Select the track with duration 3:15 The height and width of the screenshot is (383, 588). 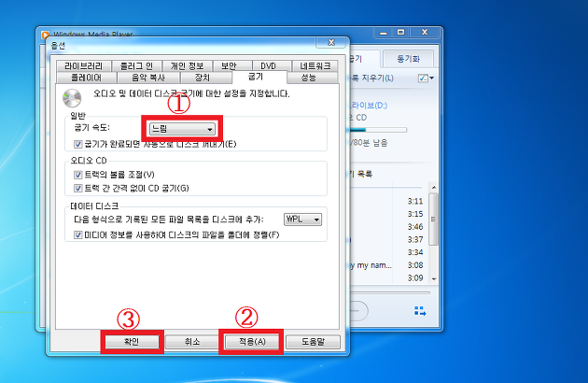(388, 214)
